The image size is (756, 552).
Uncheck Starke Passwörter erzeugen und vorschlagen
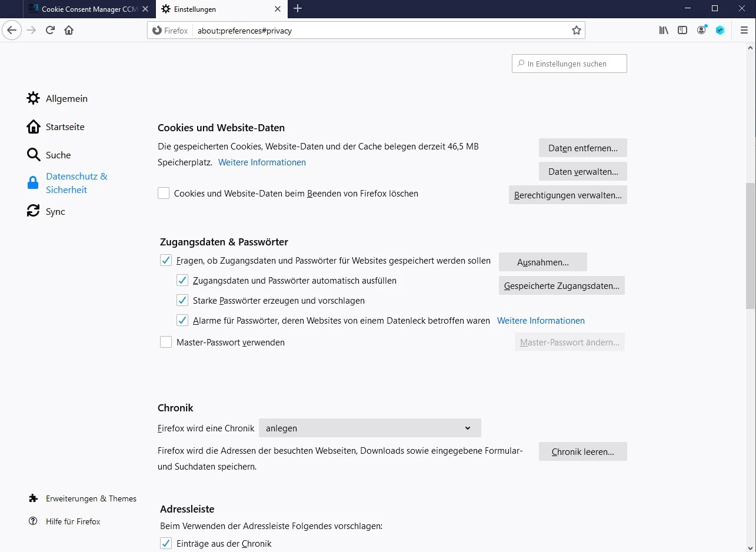(182, 300)
